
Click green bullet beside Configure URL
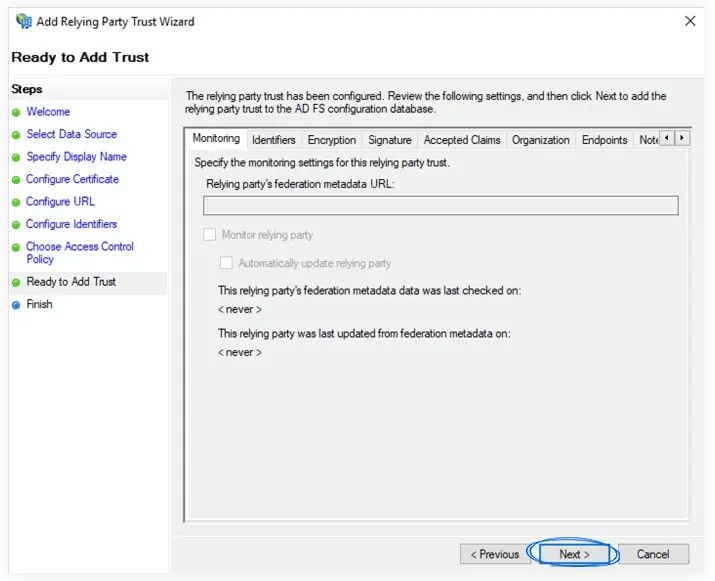point(16,202)
